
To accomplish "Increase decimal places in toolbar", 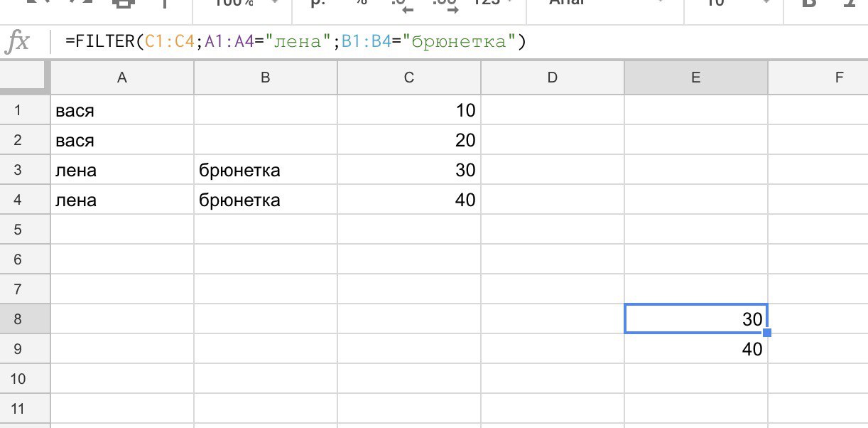I will pyautogui.click(x=445, y=4).
